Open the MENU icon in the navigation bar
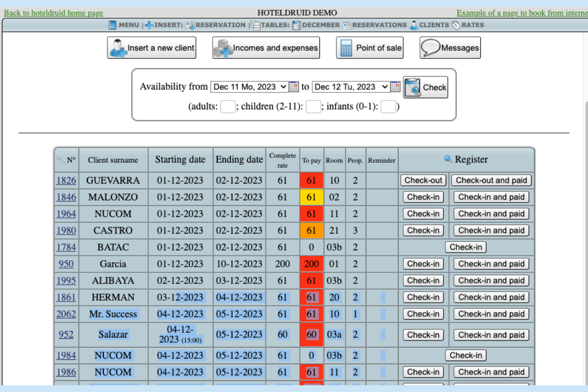The height and width of the screenshot is (392, 588). [x=112, y=25]
